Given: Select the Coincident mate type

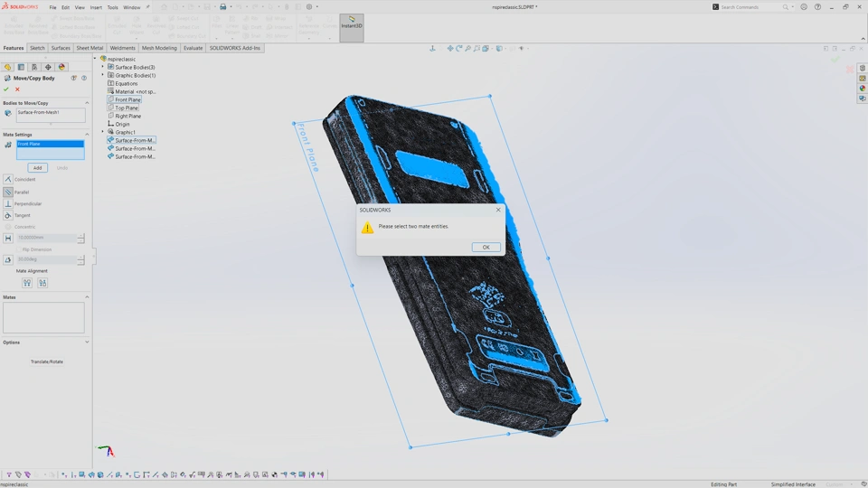Looking at the screenshot, I should coord(8,179).
